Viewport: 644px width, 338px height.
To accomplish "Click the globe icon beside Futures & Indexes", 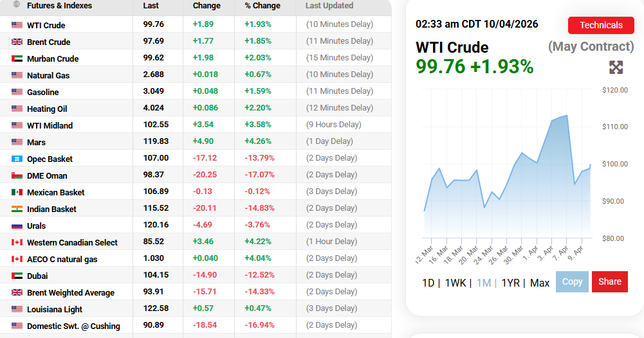I will point(17,4).
